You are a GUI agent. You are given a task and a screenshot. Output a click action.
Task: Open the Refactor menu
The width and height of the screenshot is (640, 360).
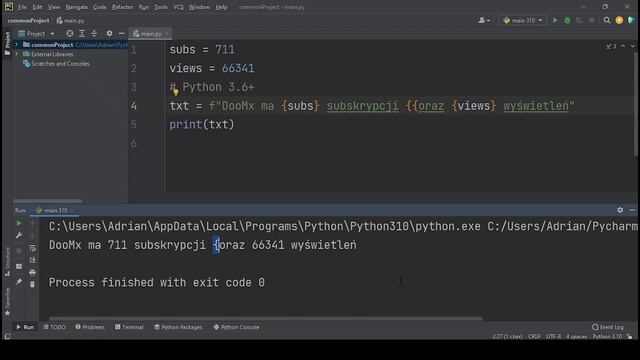[122, 7]
